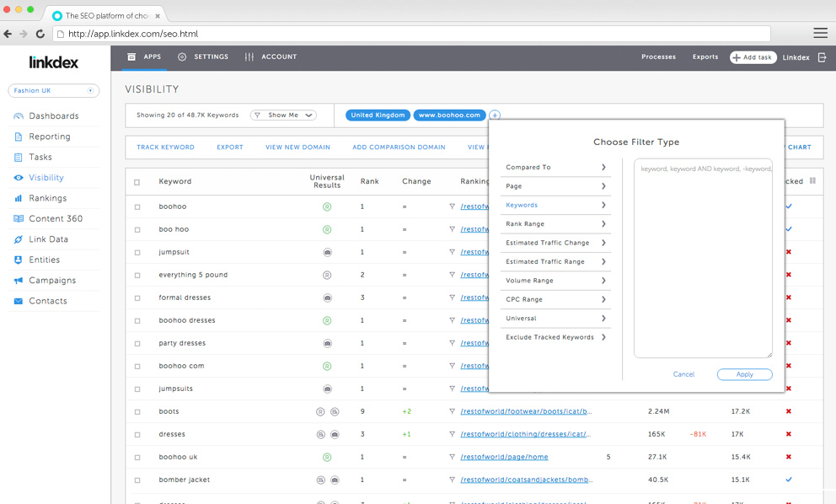Viewport: 836px width, 504px height.
Task: Click filter funnel icon in boohoo uk row
Action: (452, 457)
